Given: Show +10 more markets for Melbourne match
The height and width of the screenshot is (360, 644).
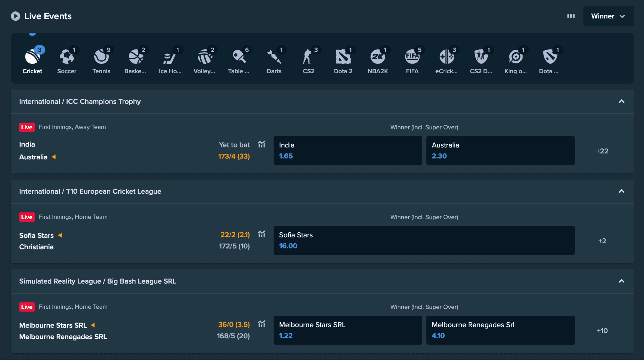Looking at the screenshot, I should (602, 331).
